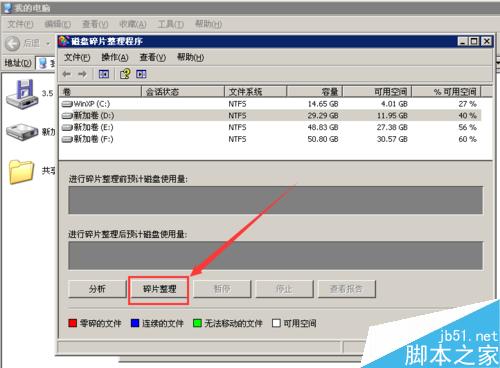The image size is (500, 368).
Task: Click white 可用空间 legend swatch
Action: pos(276,323)
